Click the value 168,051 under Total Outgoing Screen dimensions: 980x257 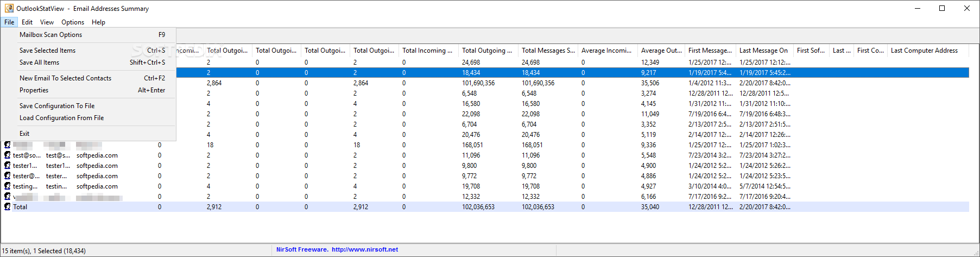tap(473, 145)
